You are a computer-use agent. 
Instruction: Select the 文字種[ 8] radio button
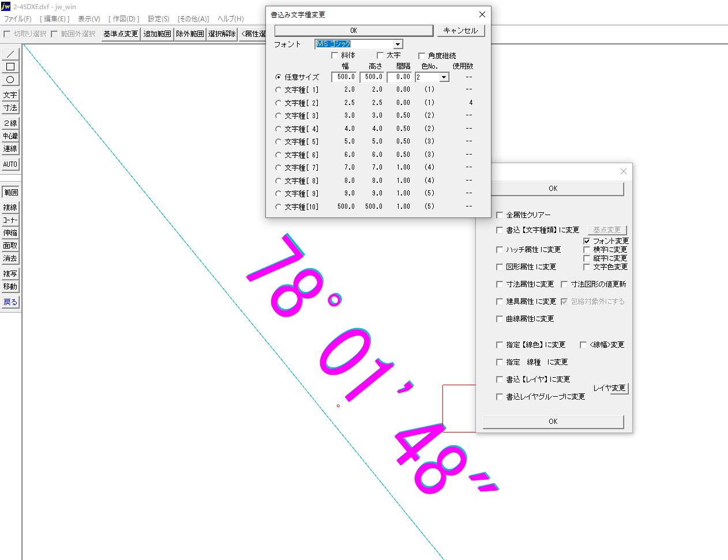tap(279, 181)
